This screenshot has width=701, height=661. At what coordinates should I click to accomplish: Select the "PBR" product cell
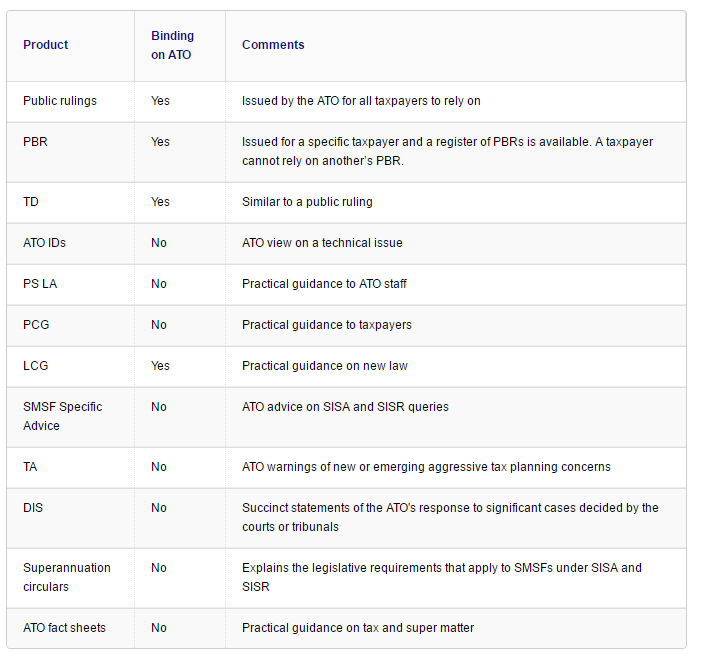[35, 142]
